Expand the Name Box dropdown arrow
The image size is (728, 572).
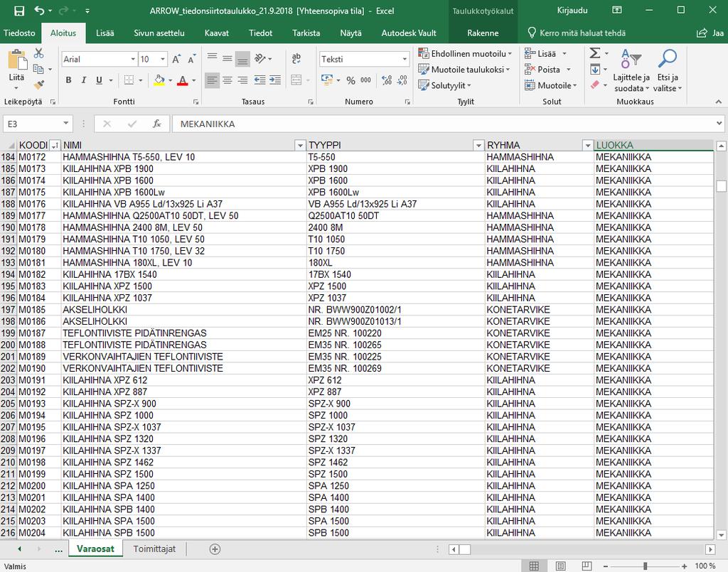click(66, 124)
